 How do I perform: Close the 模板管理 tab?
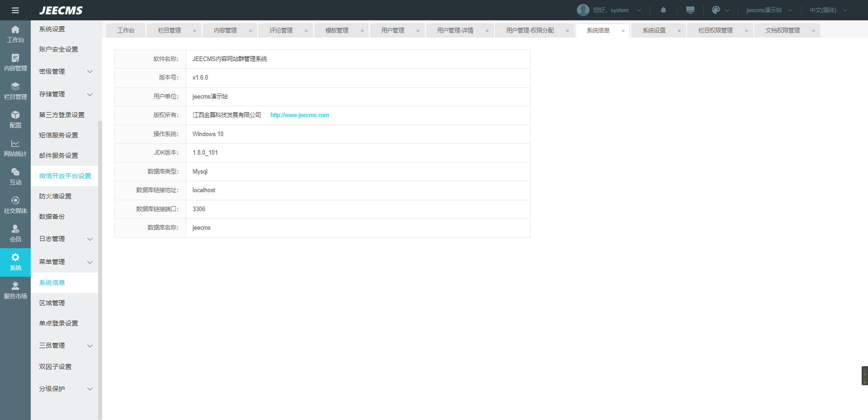[x=362, y=31]
